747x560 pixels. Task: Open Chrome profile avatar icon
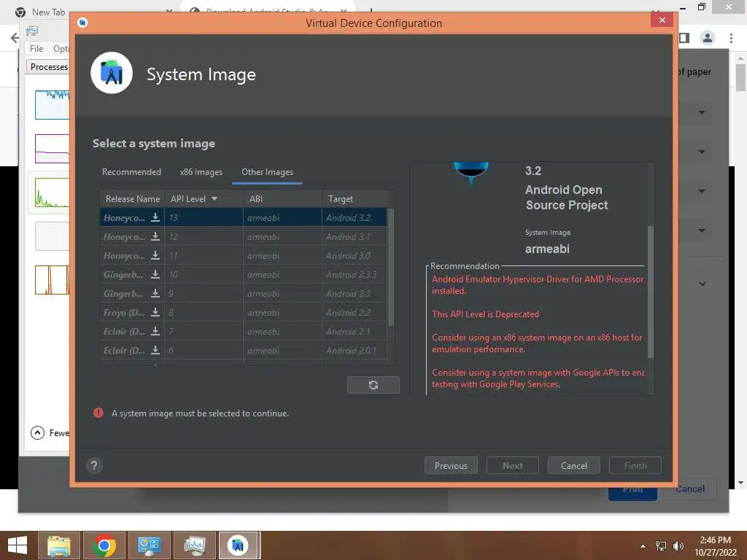(708, 38)
